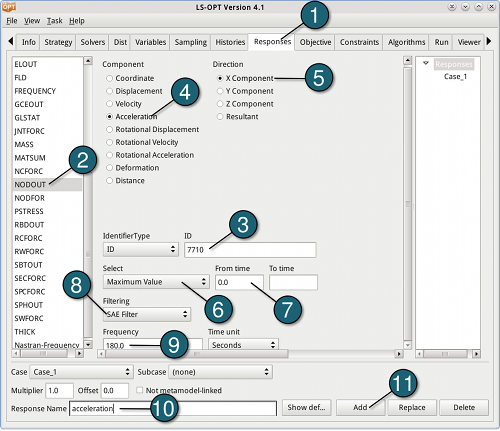
Task: Open the File menu
Action: (12, 21)
